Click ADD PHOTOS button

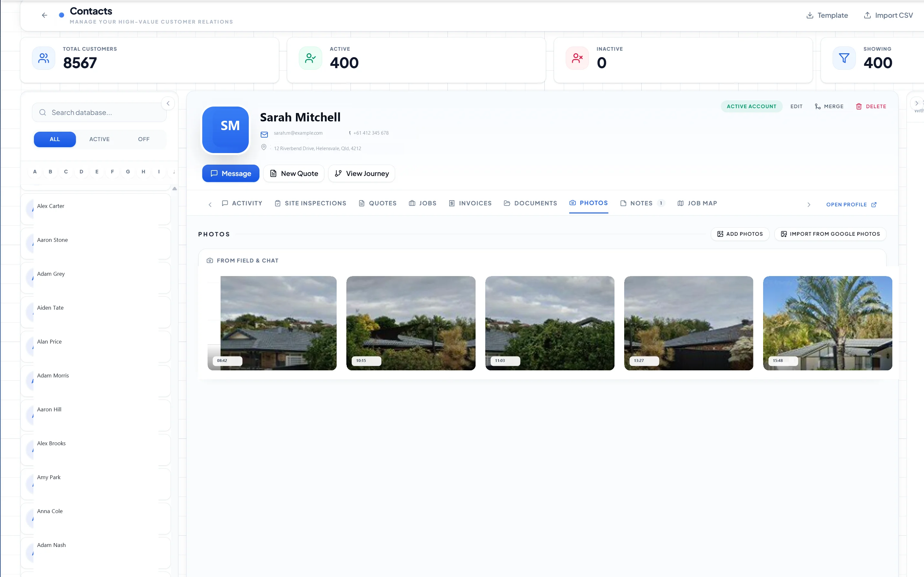pyautogui.click(x=740, y=234)
